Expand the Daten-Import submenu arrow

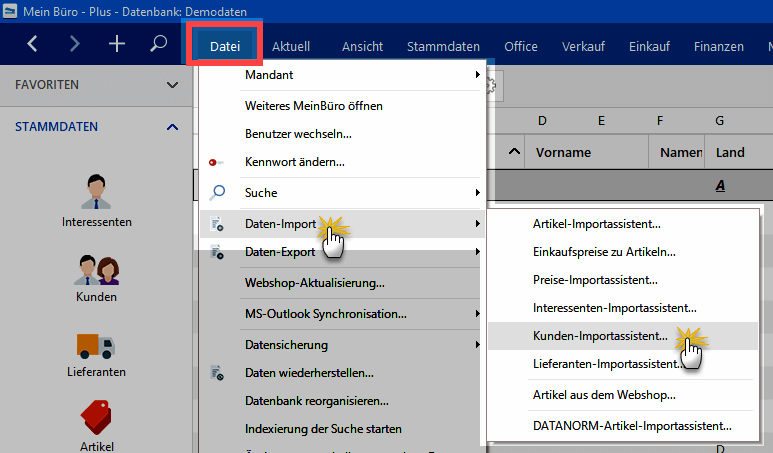click(x=477, y=223)
